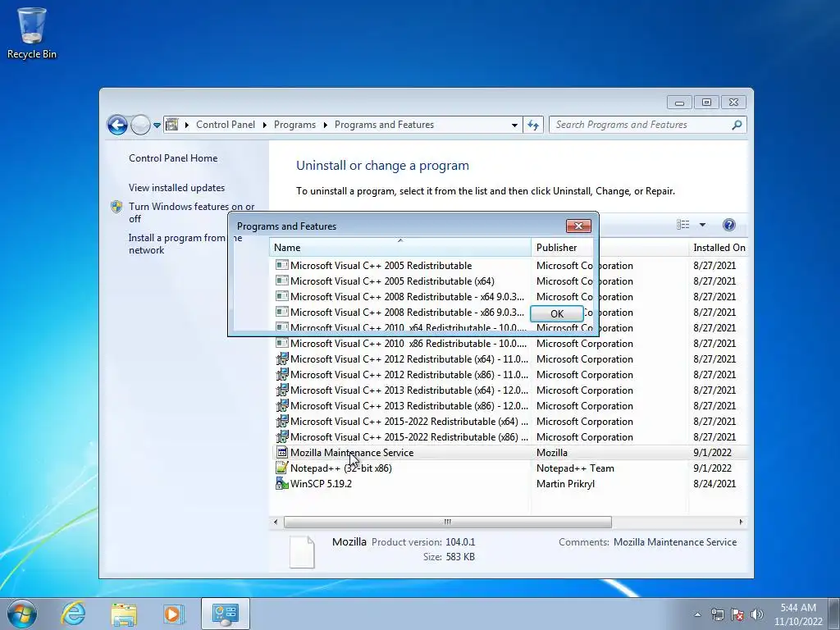This screenshot has width=840, height=630.
Task: Click the Action Center flag icon
Action: [737, 614]
